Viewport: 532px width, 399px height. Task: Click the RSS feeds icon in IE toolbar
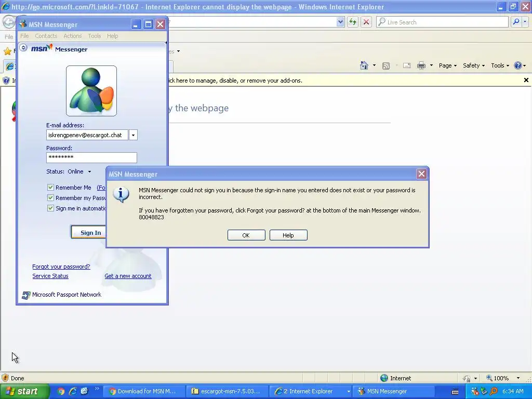[x=386, y=66]
